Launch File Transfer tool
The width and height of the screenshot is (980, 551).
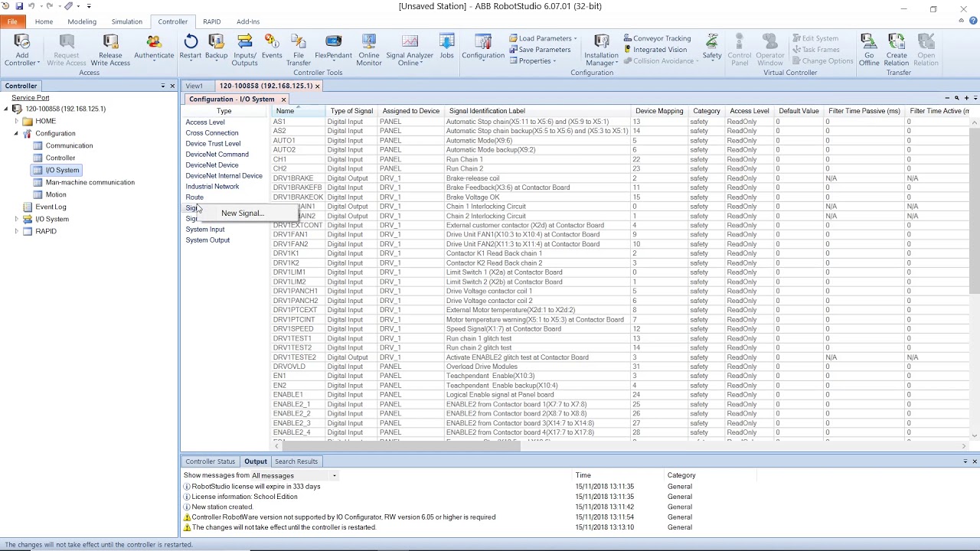coord(299,50)
